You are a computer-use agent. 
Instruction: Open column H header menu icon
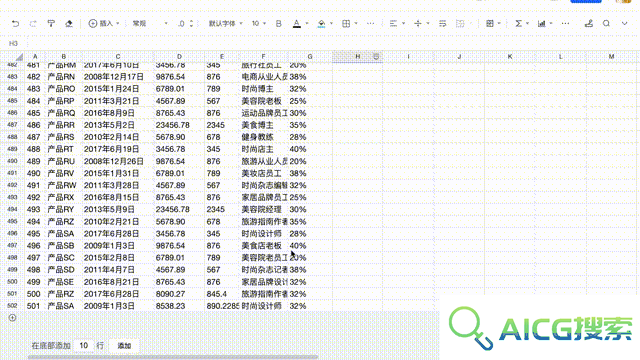point(376,57)
